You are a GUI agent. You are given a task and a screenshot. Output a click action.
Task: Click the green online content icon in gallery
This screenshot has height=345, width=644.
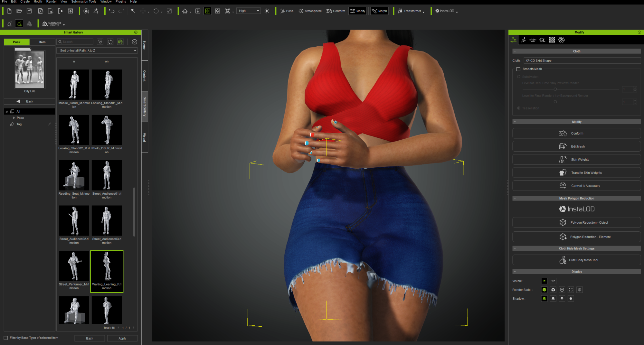120,42
